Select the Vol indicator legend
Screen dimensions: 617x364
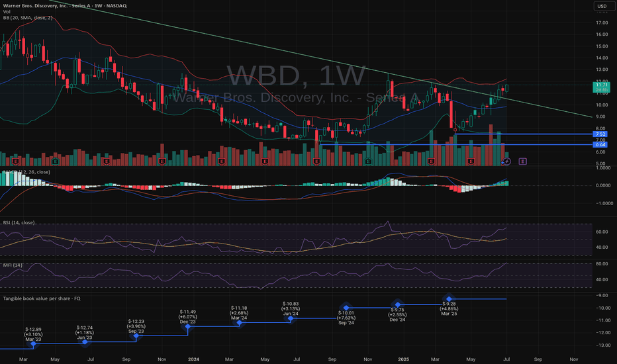click(7, 12)
